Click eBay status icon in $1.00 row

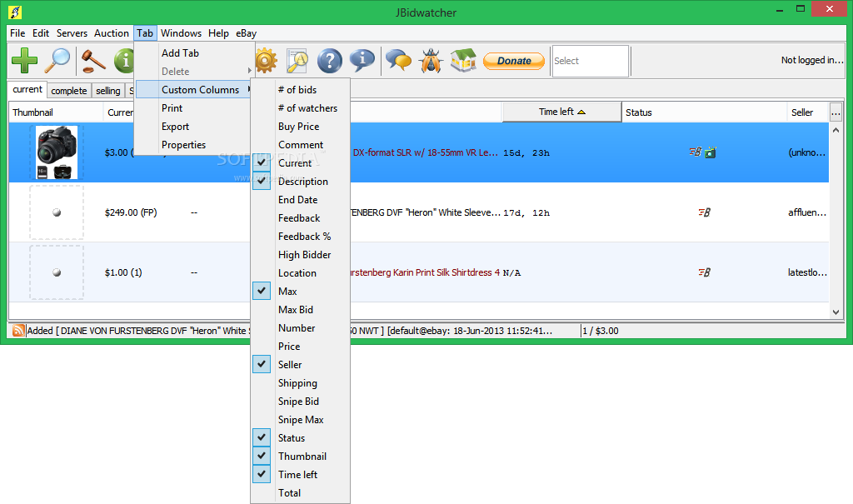coord(705,272)
